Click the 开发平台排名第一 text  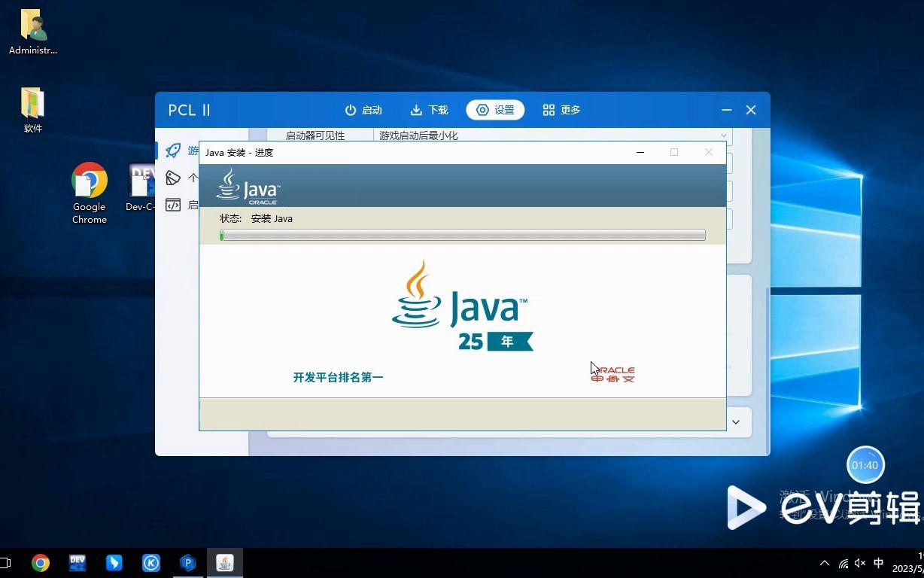(x=338, y=377)
